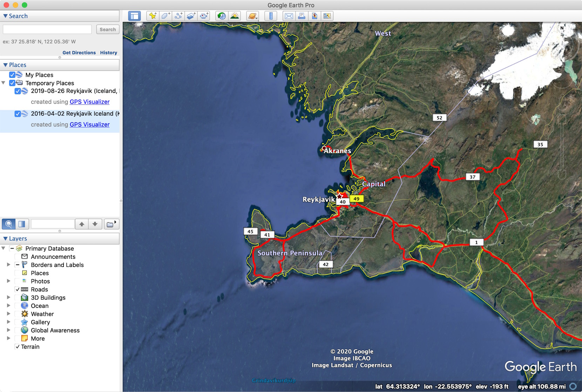This screenshot has height=392, width=582.
Task: Add a placemark with the pushpin tool
Action: (x=153, y=16)
